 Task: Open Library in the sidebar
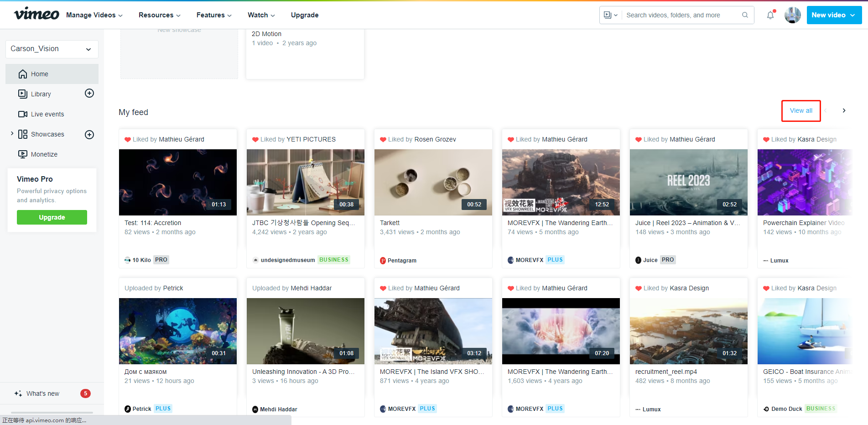41,94
